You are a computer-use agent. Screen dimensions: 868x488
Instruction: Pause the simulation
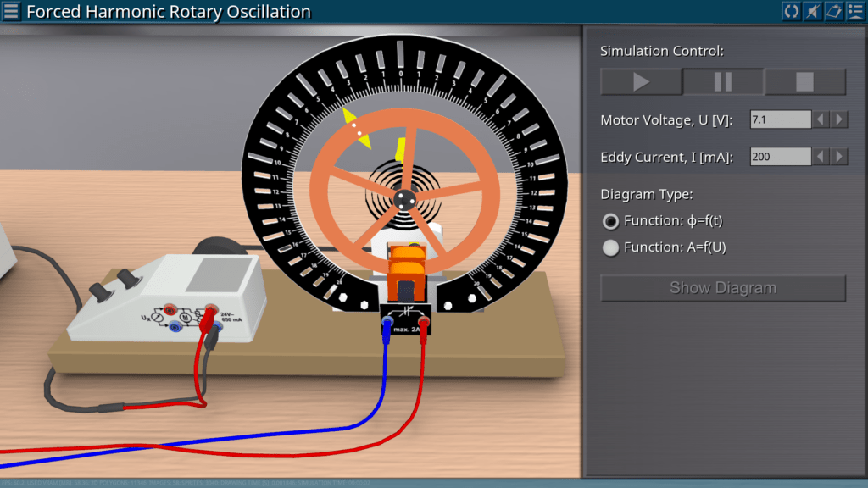pos(723,82)
